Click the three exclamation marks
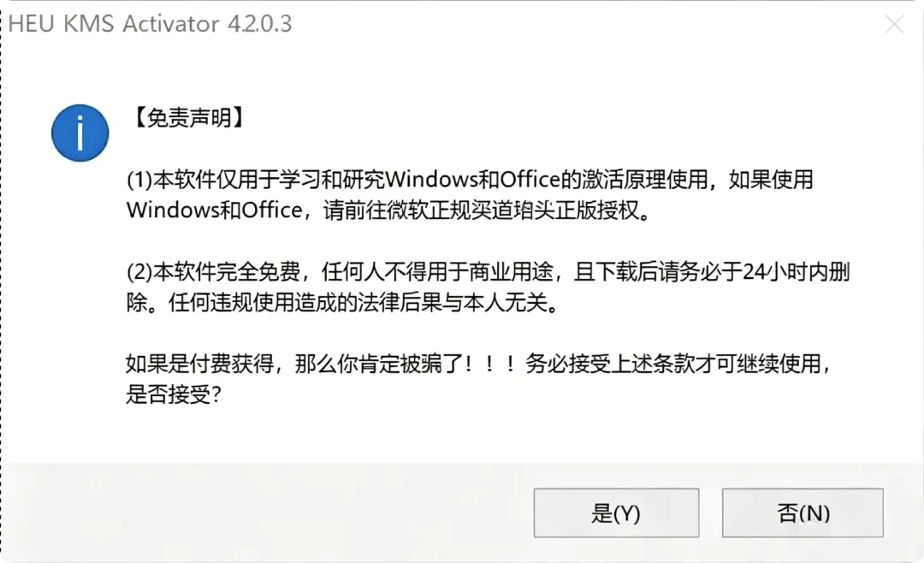The width and height of the screenshot is (924, 563). pyautogui.click(x=489, y=364)
